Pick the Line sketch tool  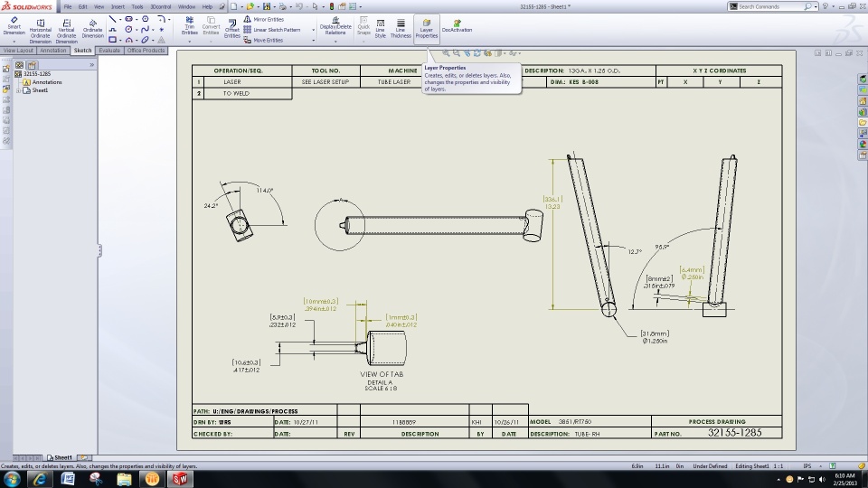click(112, 19)
